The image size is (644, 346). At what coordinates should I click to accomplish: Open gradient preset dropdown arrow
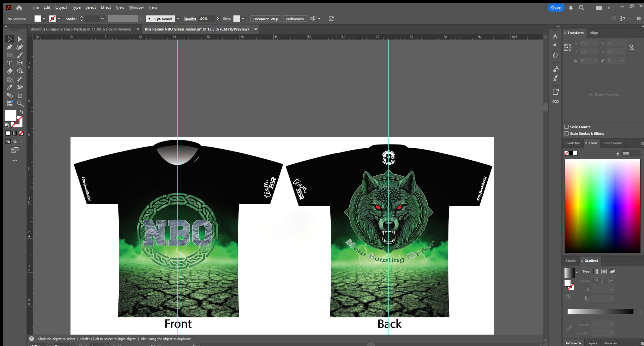577,273
